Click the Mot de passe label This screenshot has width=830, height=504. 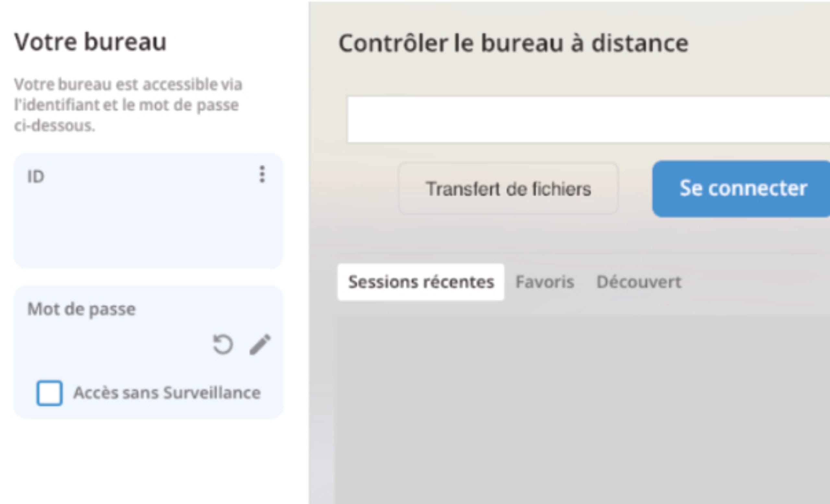tap(81, 309)
